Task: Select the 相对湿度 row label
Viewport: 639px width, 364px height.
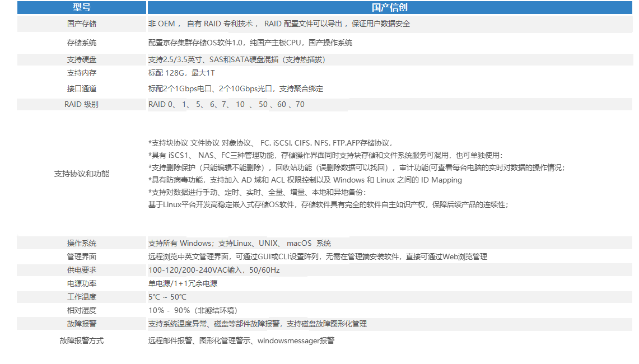Action: 82,310
